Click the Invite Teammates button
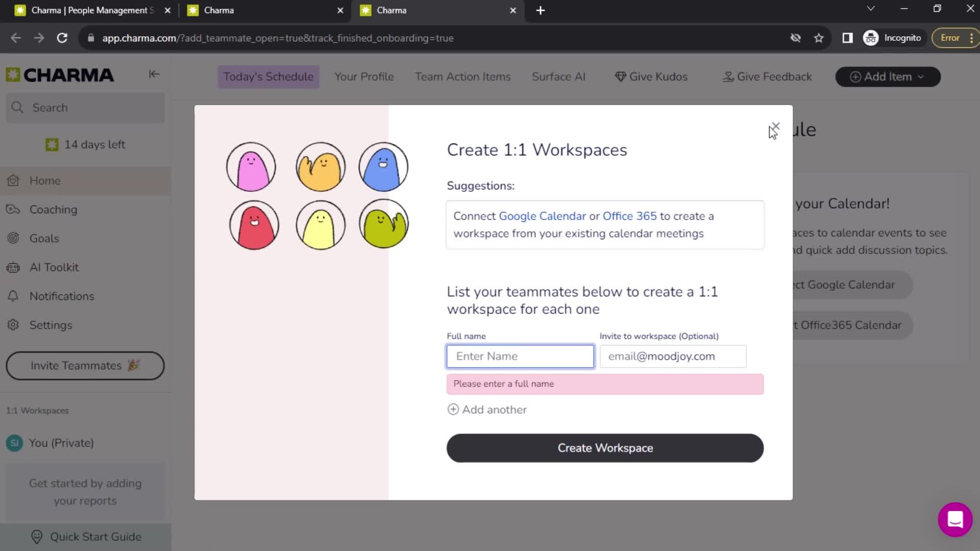 click(85, 366)
